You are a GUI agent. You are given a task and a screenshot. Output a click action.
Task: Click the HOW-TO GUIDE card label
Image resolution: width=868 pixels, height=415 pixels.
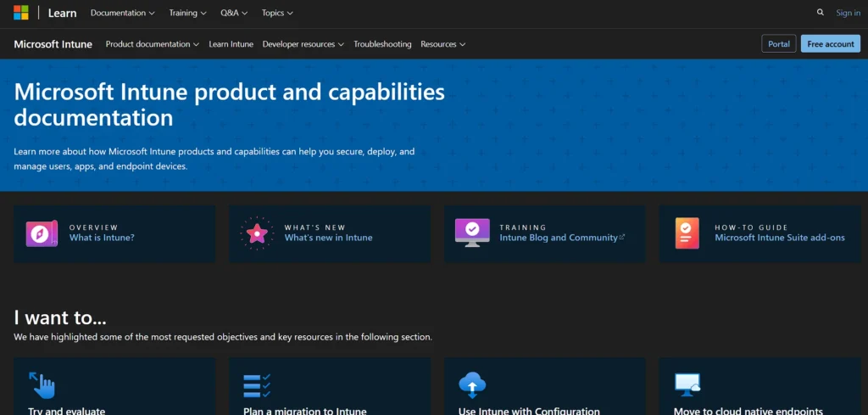[x=751, y=227]
